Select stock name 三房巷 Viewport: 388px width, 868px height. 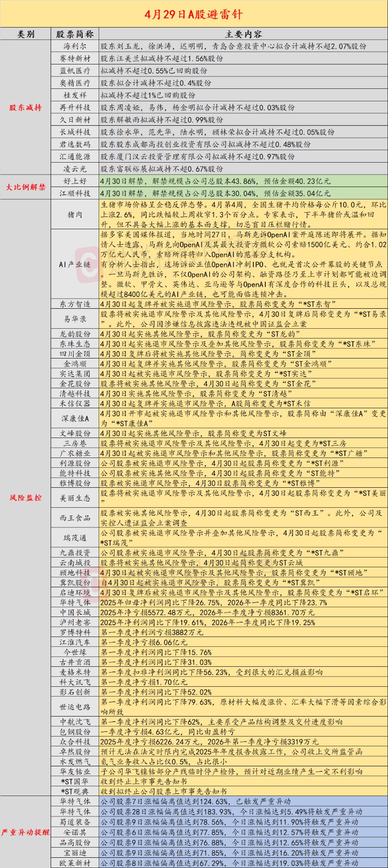pos(75,443)
